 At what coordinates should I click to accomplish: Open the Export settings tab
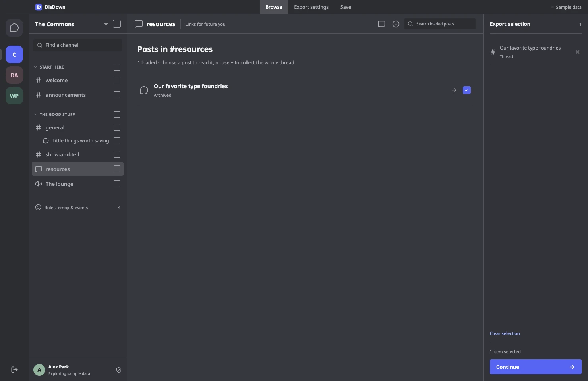(311, 7)
